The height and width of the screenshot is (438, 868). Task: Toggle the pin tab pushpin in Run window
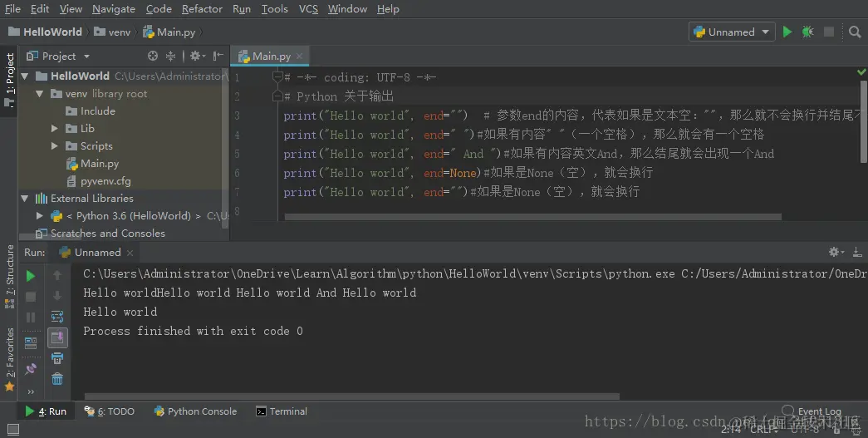click(x=31, y=368)
